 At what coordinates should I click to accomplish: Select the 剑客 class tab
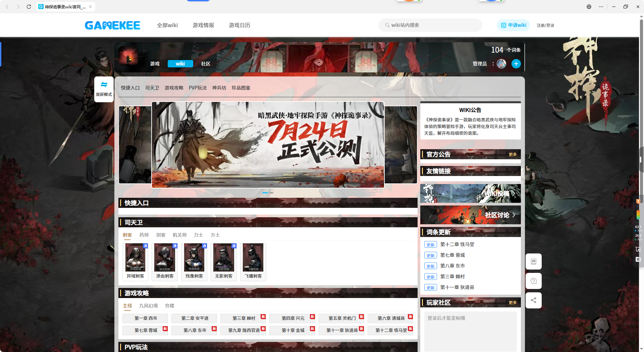161,235
